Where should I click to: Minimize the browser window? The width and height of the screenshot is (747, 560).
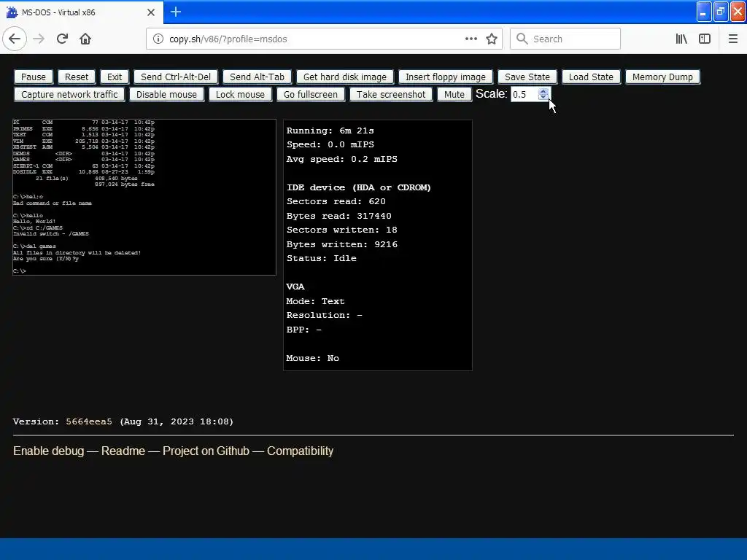[x=704, y=12]
